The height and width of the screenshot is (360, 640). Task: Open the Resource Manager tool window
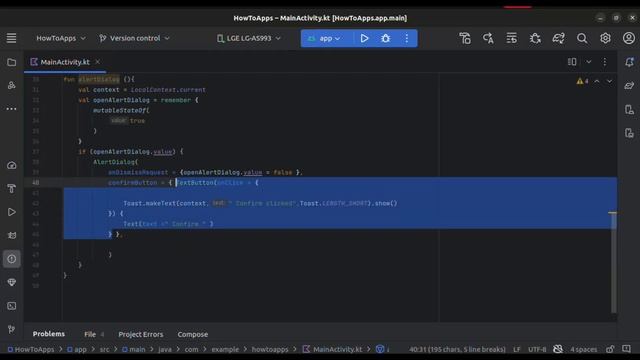click(11, 85)
